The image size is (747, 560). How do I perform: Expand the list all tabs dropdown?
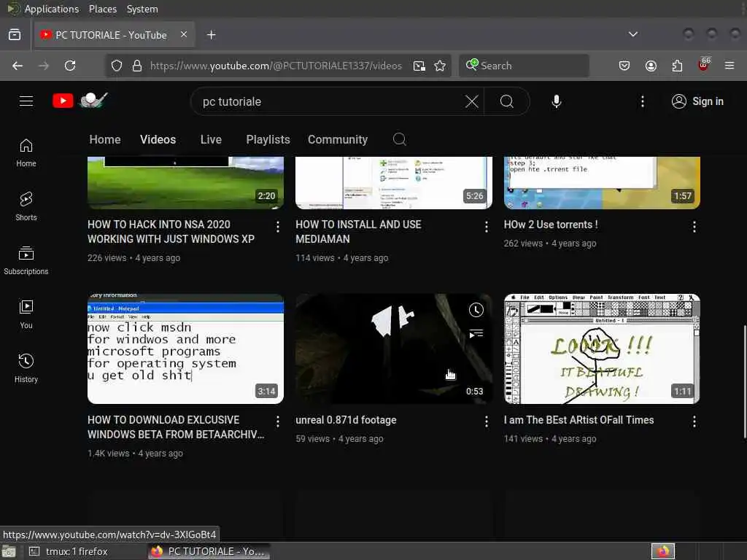click(x=632, y=34)
